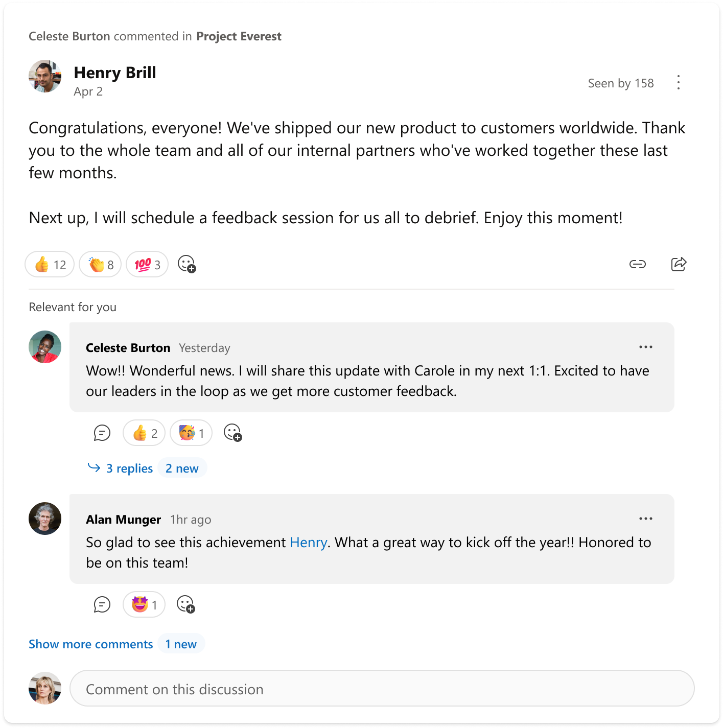The width and height of the screenshot is (723, 728).
Task: Show more comments on the discussion
Action: click(x=90, y=644)
